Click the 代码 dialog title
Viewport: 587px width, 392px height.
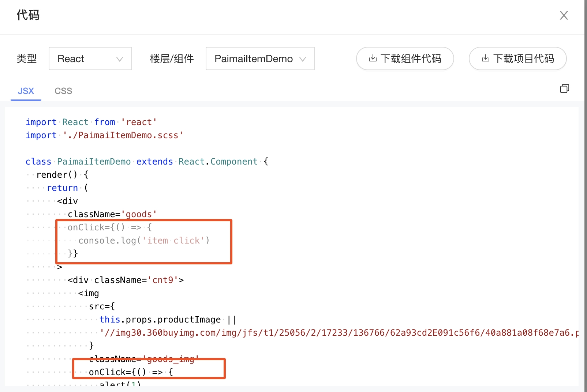point(28,15)
